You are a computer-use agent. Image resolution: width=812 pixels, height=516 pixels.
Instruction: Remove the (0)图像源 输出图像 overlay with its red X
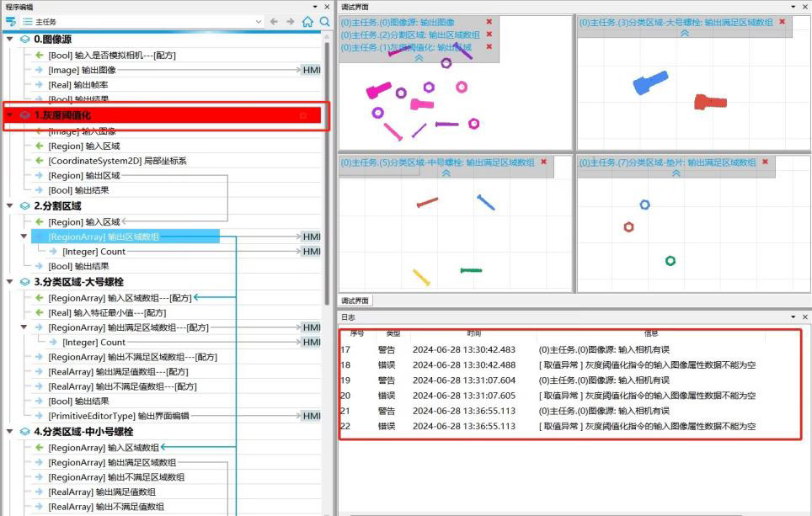[x=489, y=22]
